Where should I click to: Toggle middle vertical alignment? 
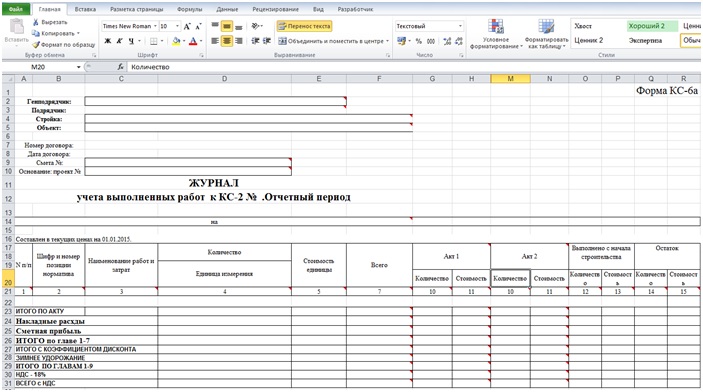tap(227, 26)
